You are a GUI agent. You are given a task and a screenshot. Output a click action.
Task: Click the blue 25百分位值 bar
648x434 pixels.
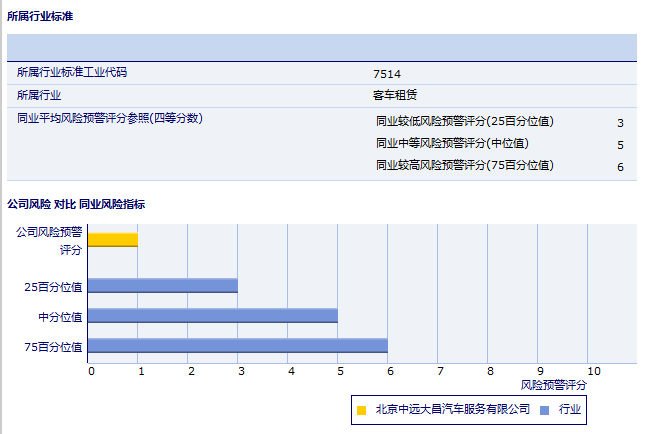click(163, 285)
